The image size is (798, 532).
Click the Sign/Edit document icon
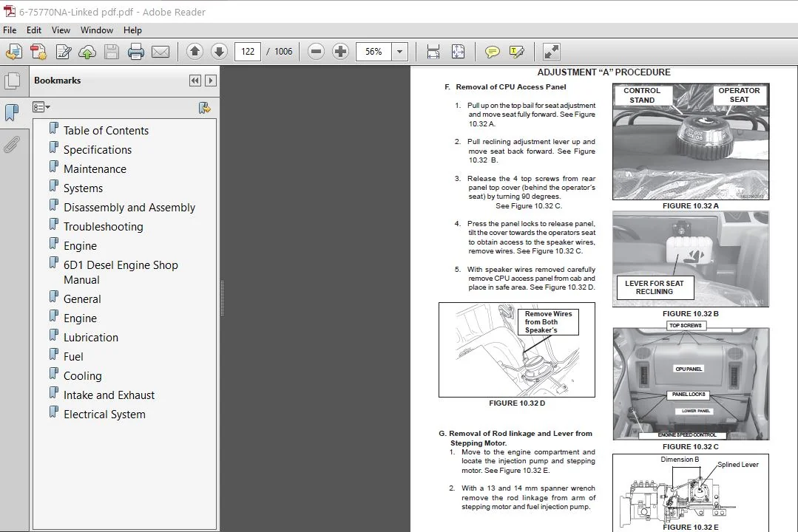pos(63,52)
